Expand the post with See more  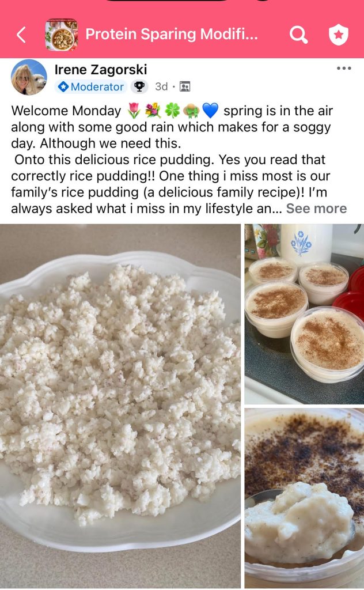click(x=316, y=209)
